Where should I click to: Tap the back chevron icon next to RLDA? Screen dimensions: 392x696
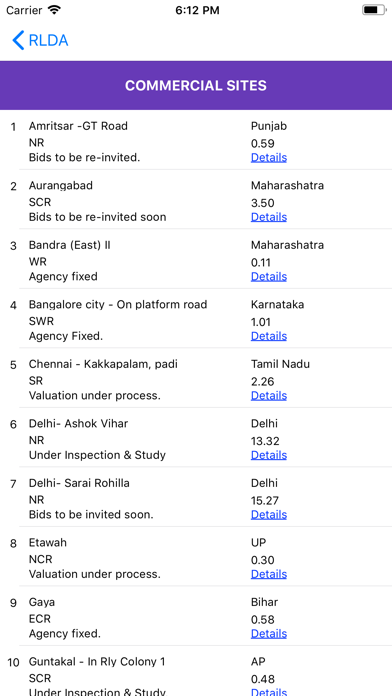[18, 40]
